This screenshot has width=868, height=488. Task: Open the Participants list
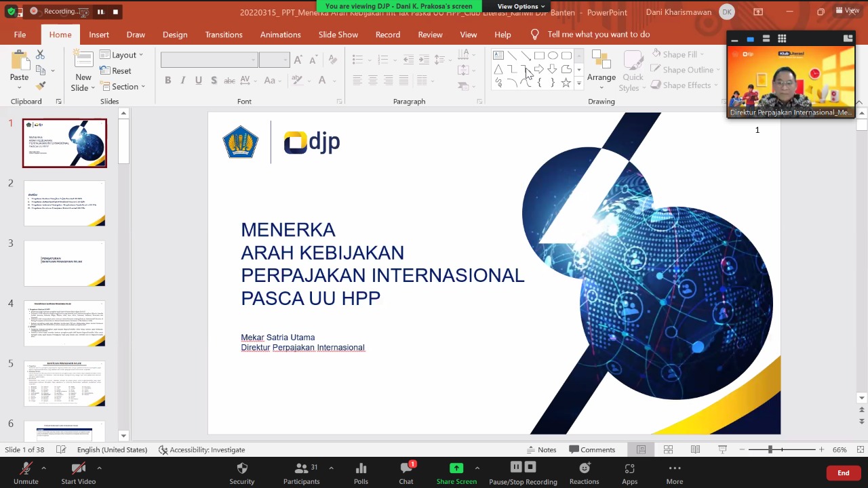pos(302,468)
